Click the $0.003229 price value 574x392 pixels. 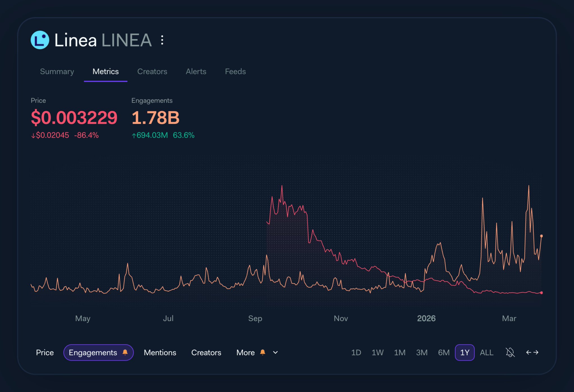[x=74, y=117]
